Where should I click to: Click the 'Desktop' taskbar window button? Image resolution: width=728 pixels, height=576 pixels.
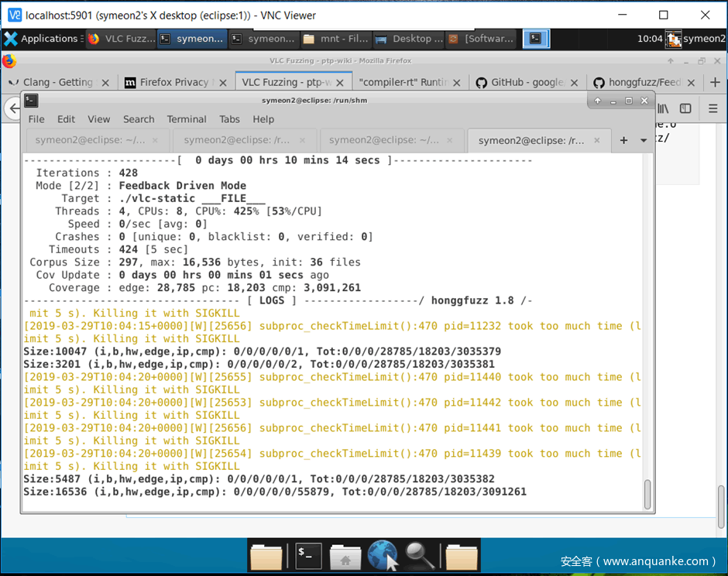pyautogui.click(x=408, y=39)
